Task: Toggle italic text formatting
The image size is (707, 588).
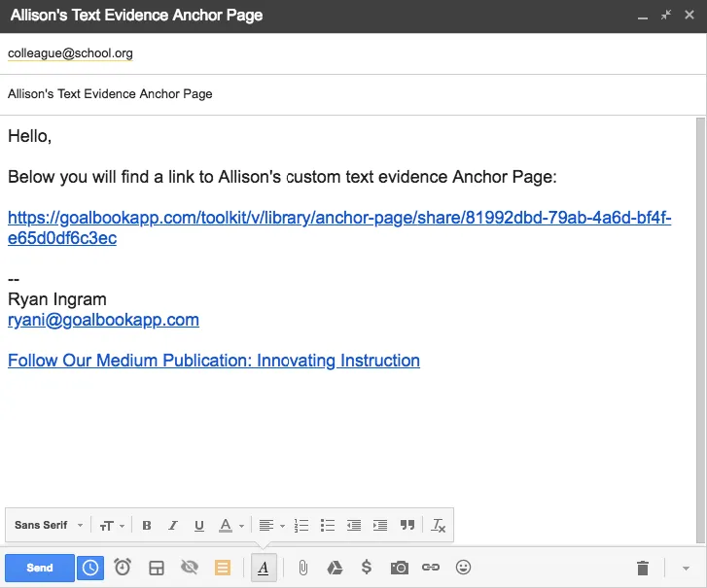Action: coord(173,526)
